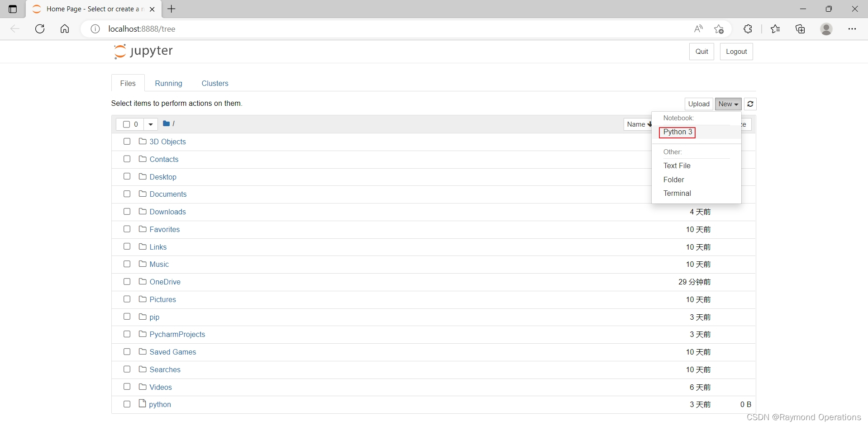This screenshot has width=868, height=426.
Task: Toggle the New dropdown button
Action: 728,104
